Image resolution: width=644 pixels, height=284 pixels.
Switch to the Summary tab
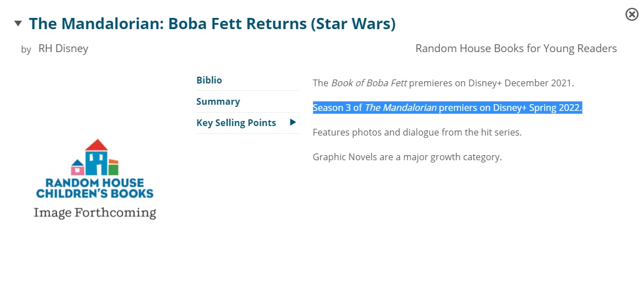pos(218,101)
